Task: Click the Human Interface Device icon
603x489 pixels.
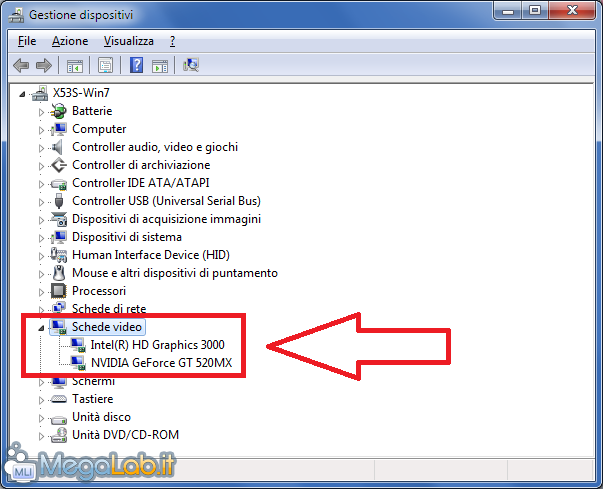Action: tap(59, 255)
